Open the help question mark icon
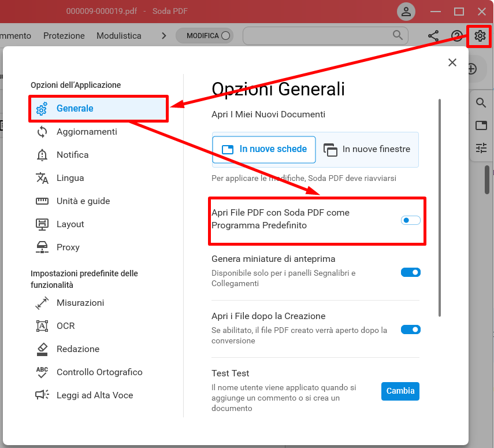 click(457, 36)
